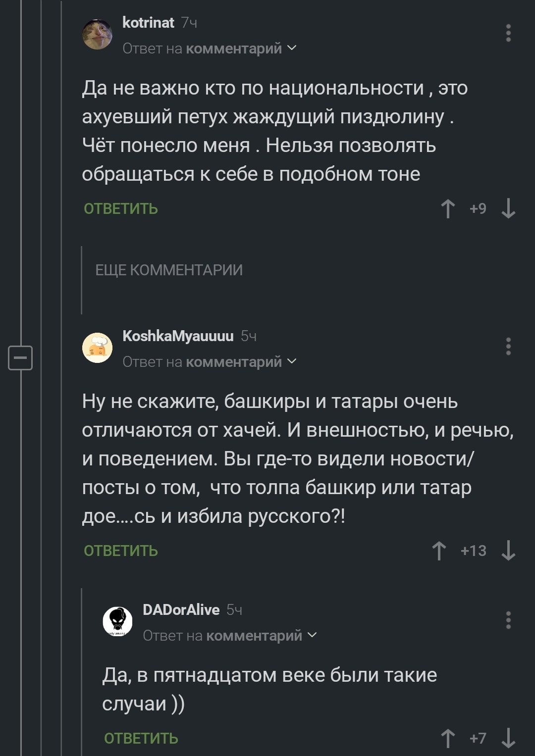The height and width of the screenshot is (756, 535).
Task: Open three-dot menu on kotrinat's comment
Action: coord(508,33)
